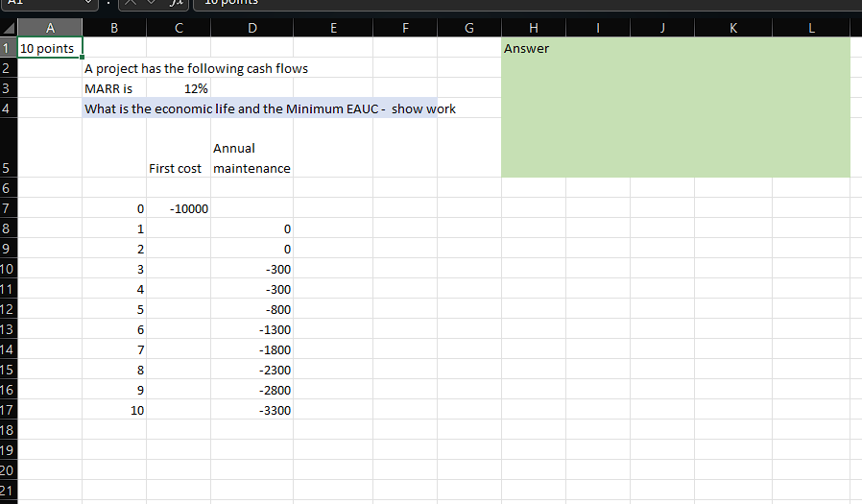
Task: Select row 5 header
Action: (x=9, y=148)
